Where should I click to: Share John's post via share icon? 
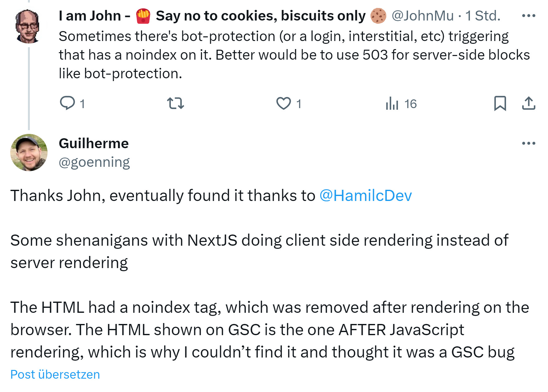click(528, 103)
